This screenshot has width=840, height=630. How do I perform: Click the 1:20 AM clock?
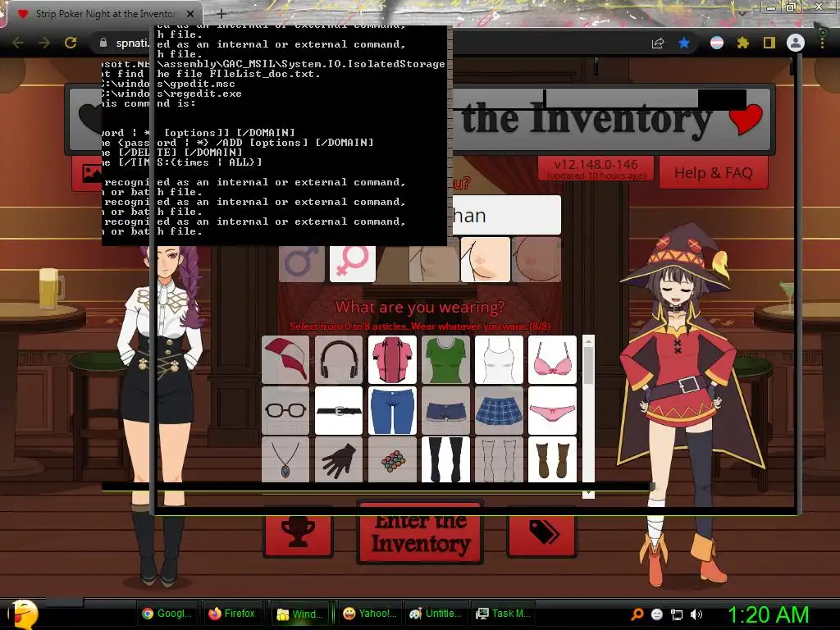pyautogui.click(x=768, y=614)
